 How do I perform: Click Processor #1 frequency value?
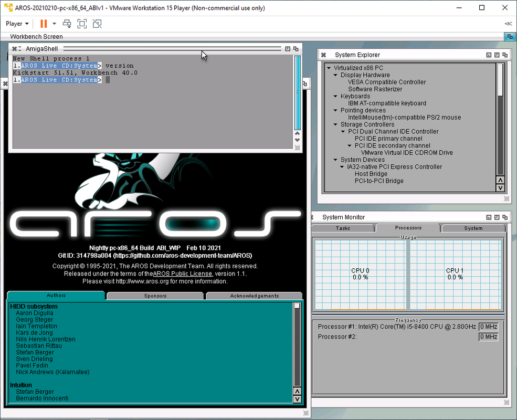488,327
